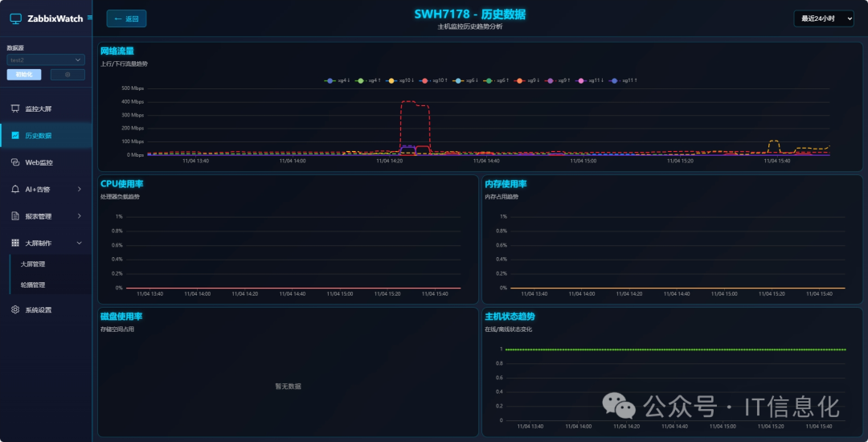868x442 pixels.
Task: Collapse the 大屏制作 submenu chevron
Action: pyautogui.click(x=79, y=243)
